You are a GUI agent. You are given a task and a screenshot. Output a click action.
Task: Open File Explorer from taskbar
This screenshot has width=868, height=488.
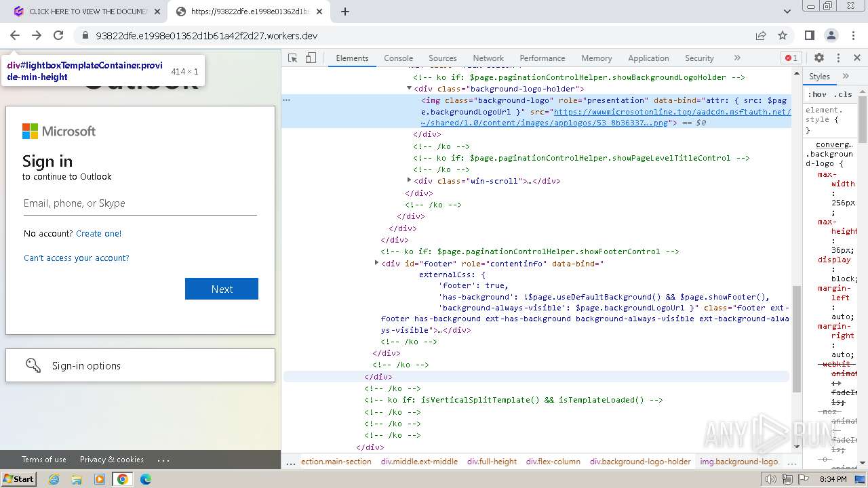tap(77, 479)
